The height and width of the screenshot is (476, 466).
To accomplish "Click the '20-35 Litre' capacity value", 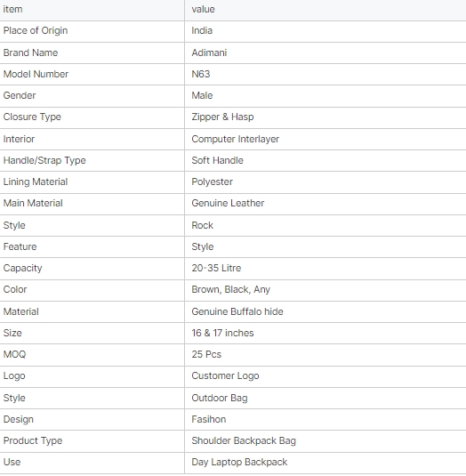I will tap(216, 268).
